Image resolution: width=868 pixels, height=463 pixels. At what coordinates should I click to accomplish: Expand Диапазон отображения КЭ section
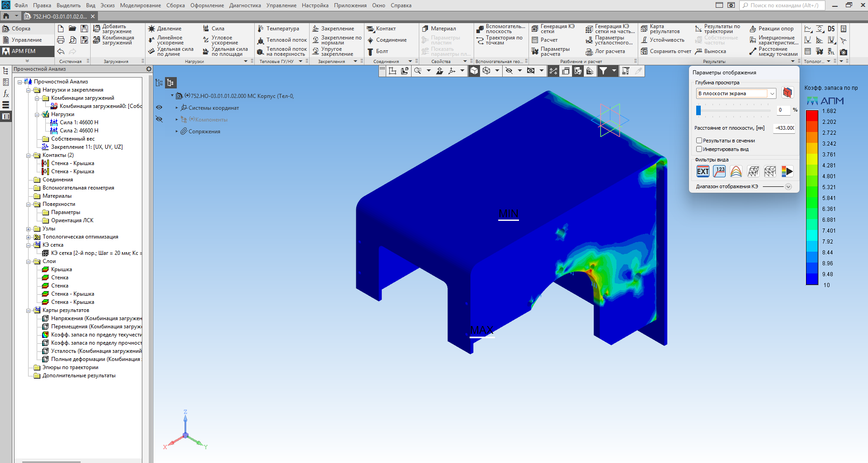click(788, 187)
